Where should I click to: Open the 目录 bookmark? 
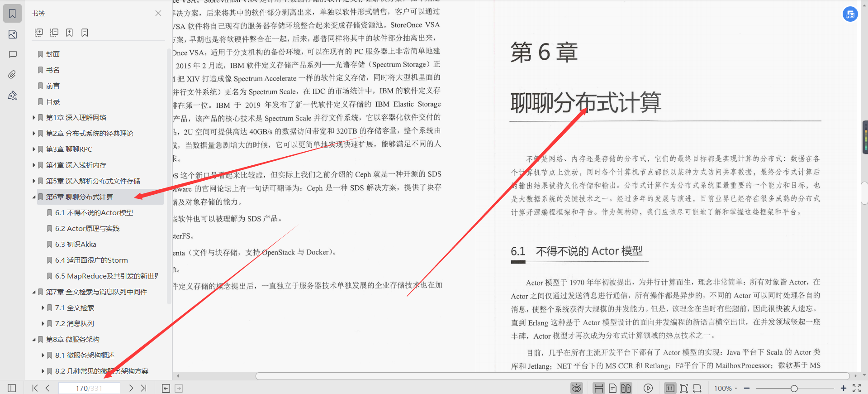52,101
